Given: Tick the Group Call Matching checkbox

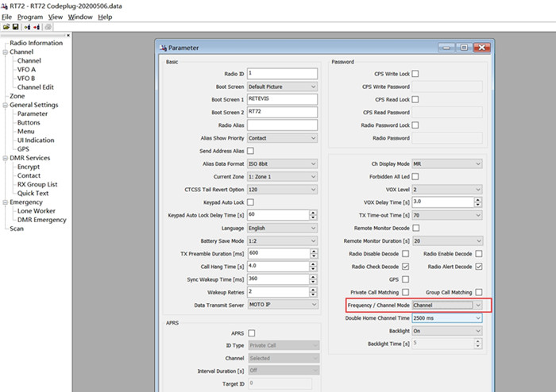Looking at the screenshot, I should (479, 292).
